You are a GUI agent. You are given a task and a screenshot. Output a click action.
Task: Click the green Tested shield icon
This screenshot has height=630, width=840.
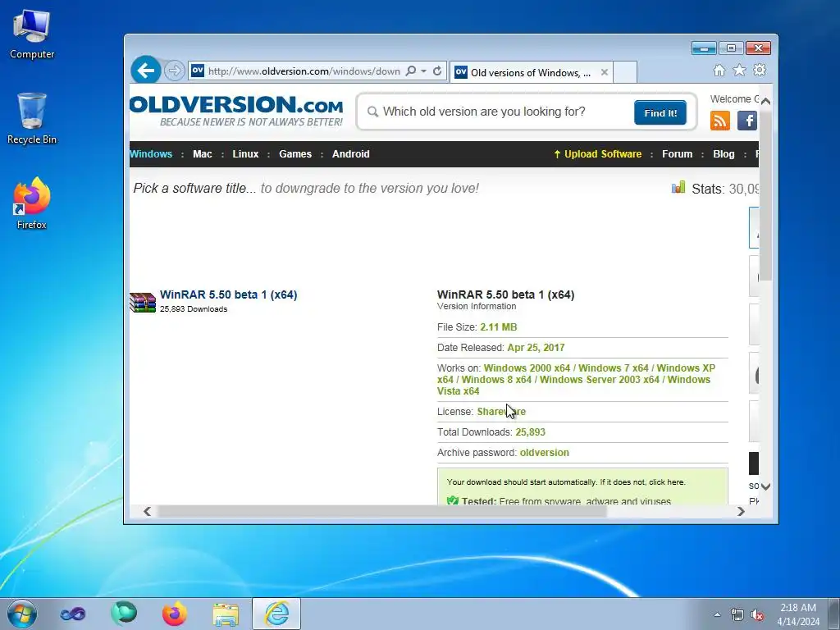pos(453,501)
